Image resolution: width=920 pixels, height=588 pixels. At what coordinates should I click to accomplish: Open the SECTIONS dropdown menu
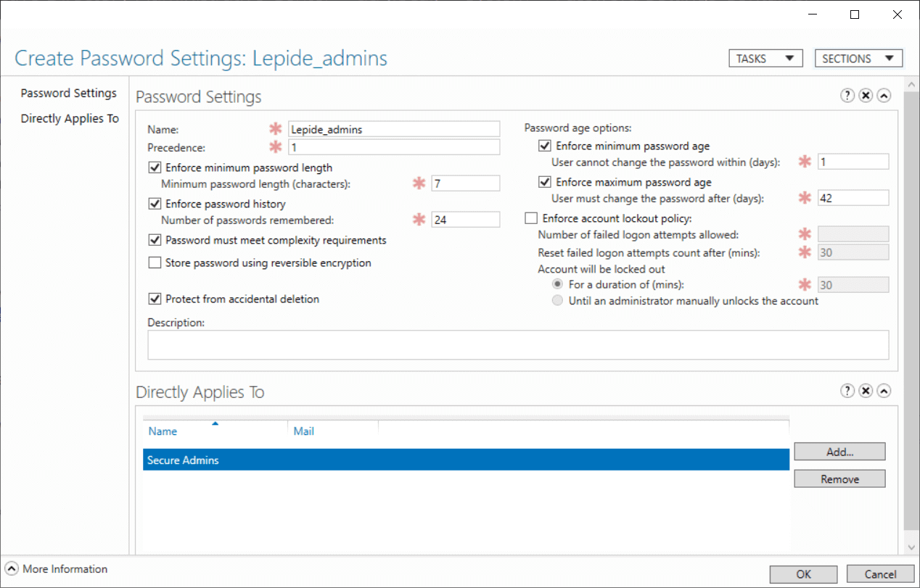(859, 59)
